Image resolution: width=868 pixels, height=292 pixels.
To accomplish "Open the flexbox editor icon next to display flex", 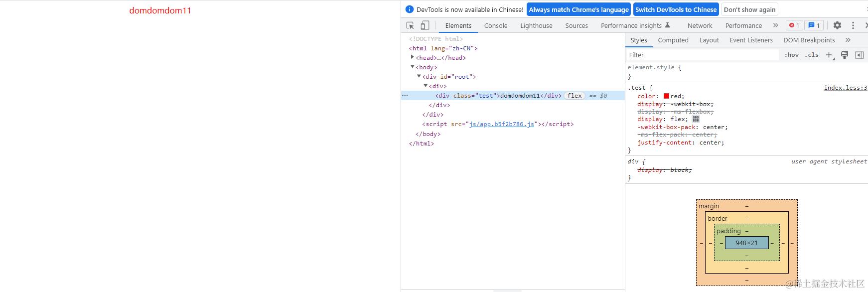I will (x=696, y=119).
